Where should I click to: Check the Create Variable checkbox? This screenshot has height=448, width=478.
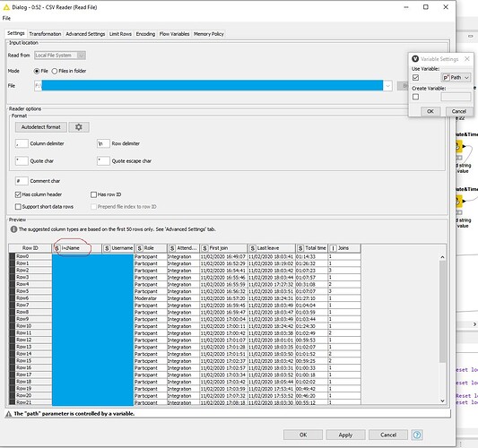pyautogui.click(x=415, y=97)
